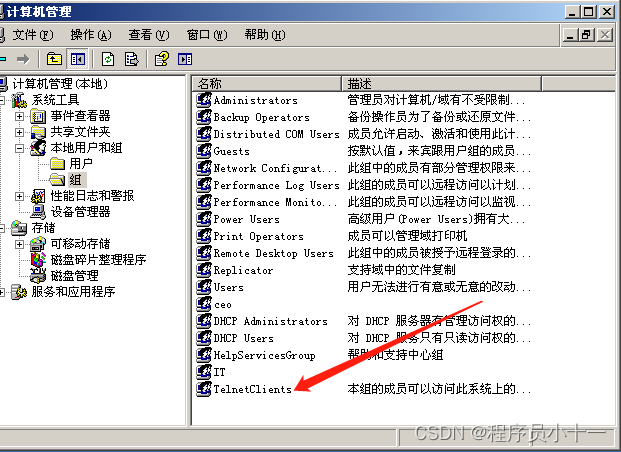Select the Users group row
Screen dimensions: 621x452
pyautogui.click(x=229, y=287)
